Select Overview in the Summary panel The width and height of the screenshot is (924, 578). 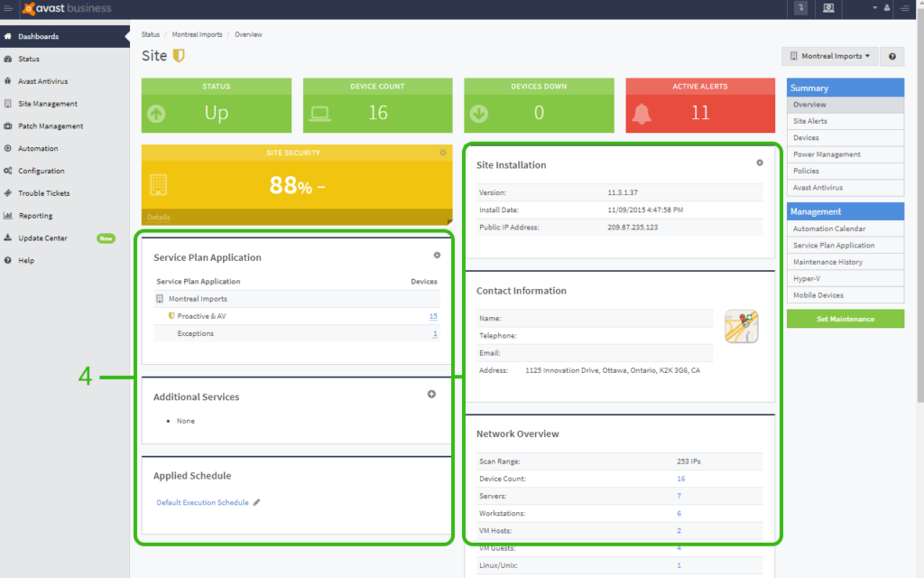(845, 105)
